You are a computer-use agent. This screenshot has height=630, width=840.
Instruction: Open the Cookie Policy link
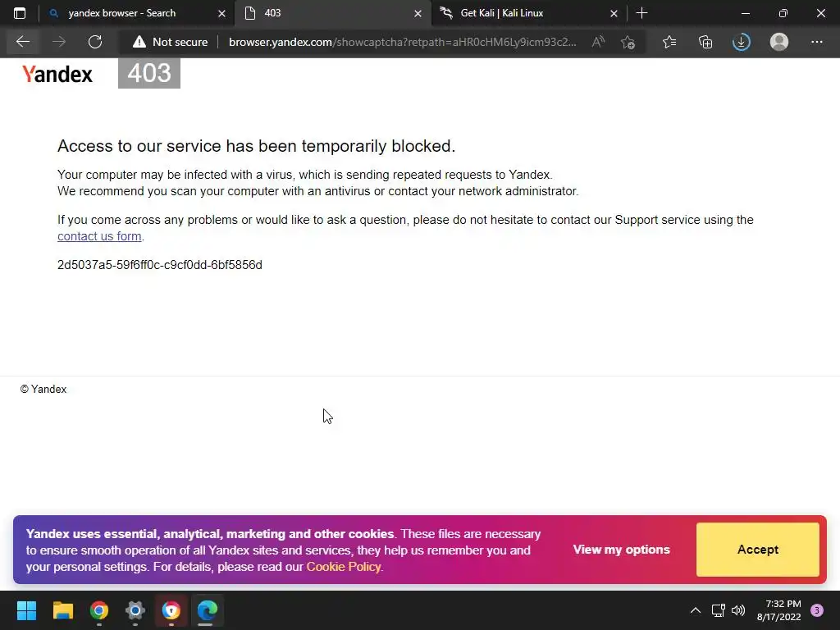click(x=344, y=566)
